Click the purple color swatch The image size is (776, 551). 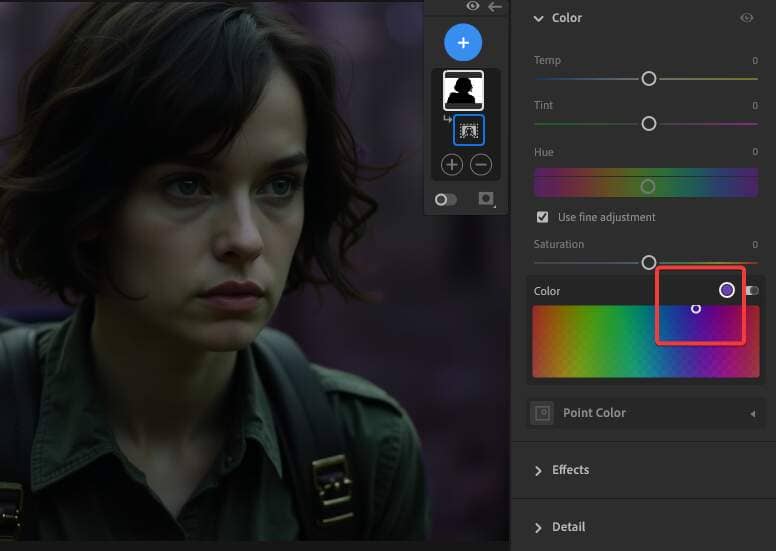point(727,290)
